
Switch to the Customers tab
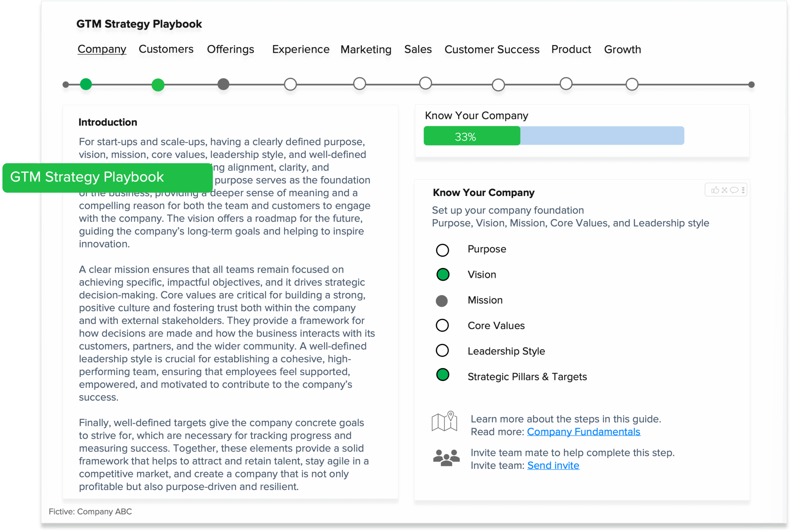[166, 49]
